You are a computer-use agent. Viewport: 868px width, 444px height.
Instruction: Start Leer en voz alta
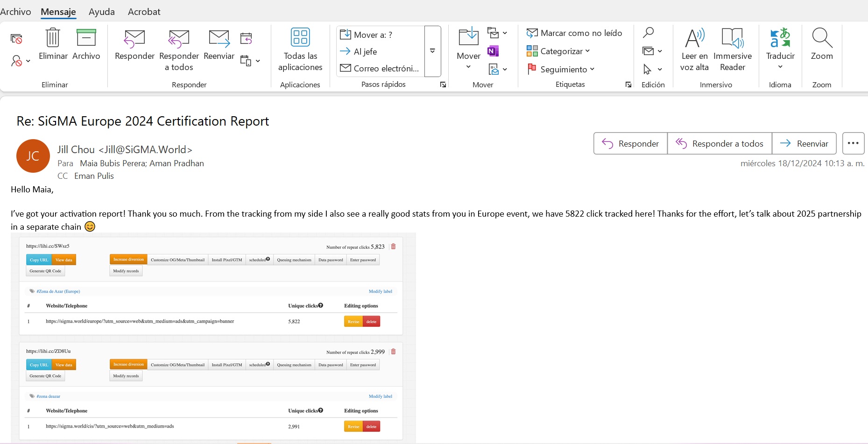pos(694,49)
